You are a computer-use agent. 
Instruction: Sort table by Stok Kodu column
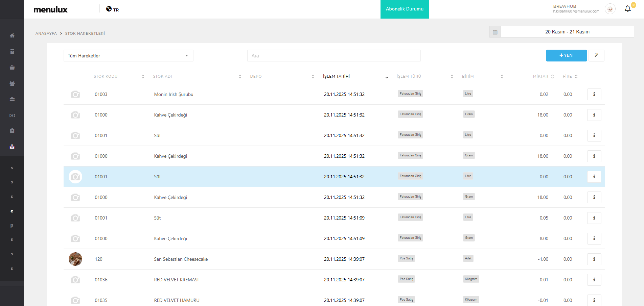(x=106, y=76)
